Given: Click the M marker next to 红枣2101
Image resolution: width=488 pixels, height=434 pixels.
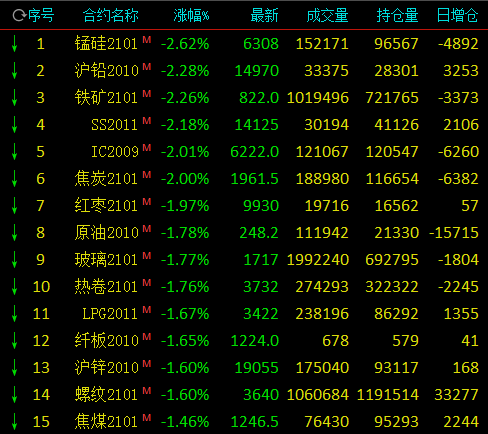Looking at the screenshot, I should [147, 202].
